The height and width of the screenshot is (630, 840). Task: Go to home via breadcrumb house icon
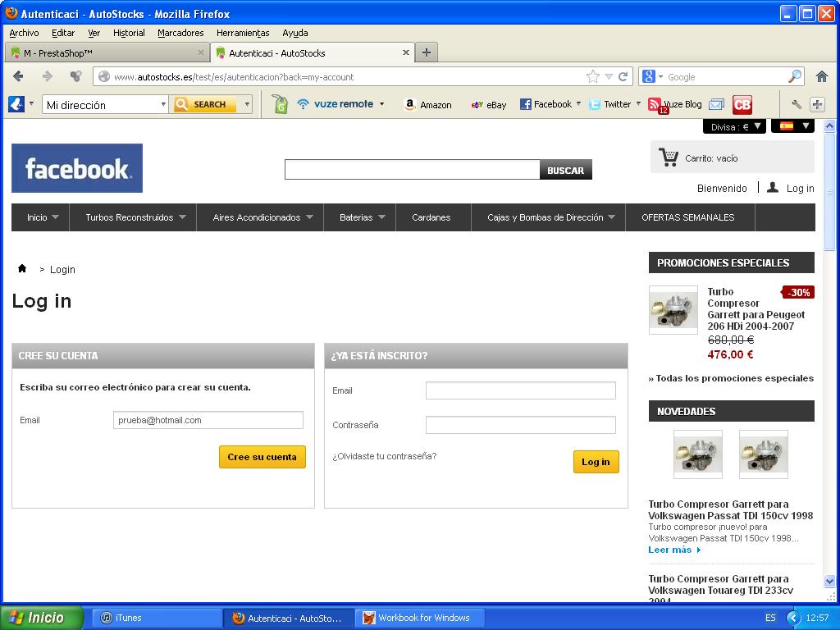coord(22,268)
